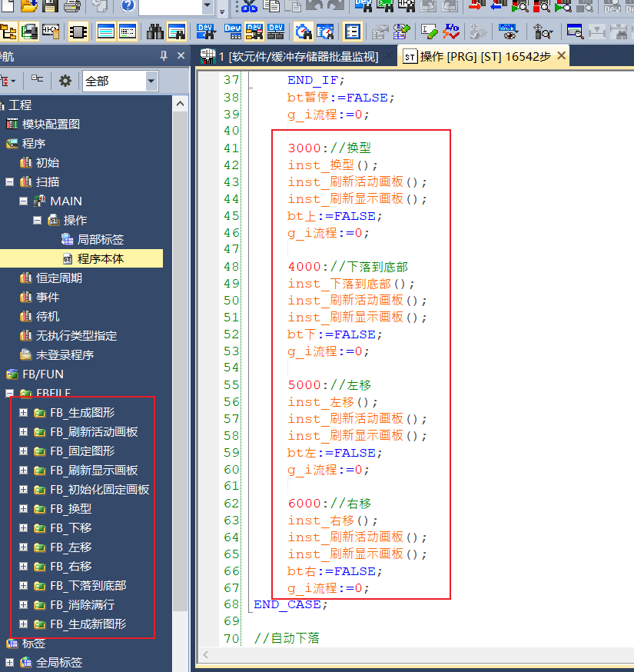Click the binoculars find icon

tap(155, 32)
